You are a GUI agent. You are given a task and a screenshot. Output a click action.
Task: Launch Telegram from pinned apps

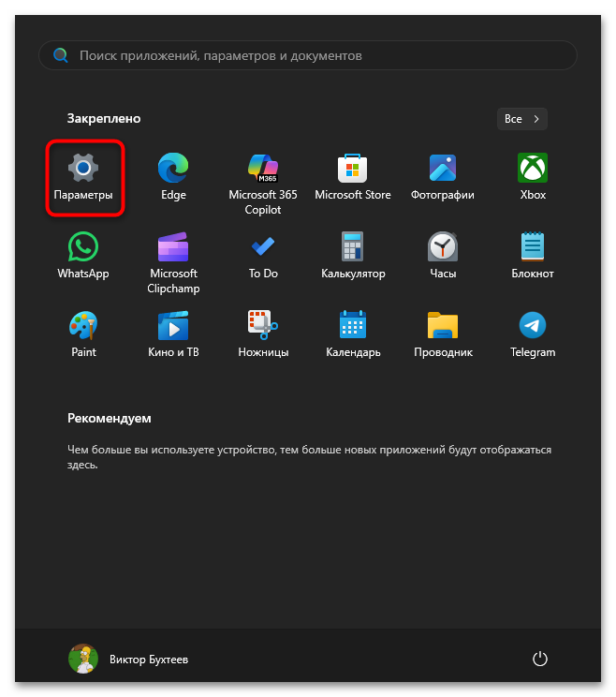click(533, 335)
